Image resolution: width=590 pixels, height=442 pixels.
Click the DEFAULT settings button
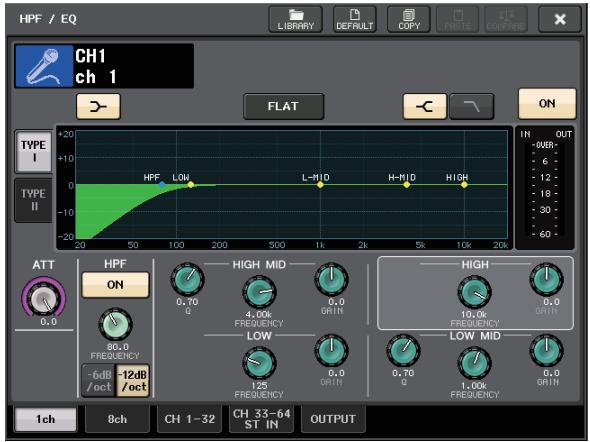[354, 20]
